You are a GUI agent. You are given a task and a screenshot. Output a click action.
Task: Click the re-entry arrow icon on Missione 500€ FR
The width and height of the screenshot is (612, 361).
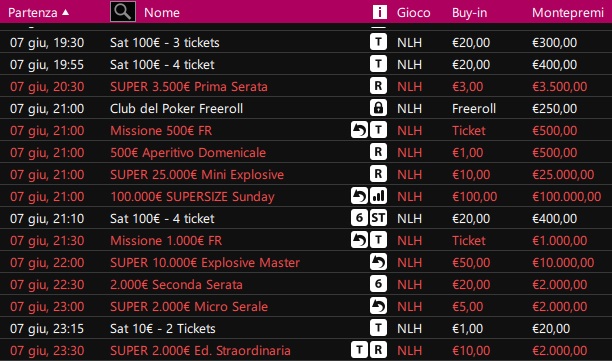tap(359, 130)
